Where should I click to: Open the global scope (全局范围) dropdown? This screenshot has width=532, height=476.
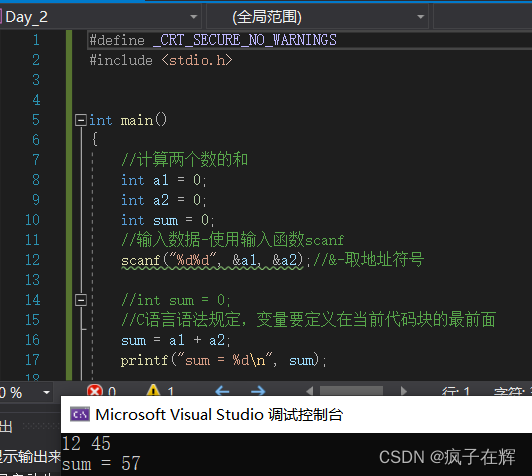point(421,17)
